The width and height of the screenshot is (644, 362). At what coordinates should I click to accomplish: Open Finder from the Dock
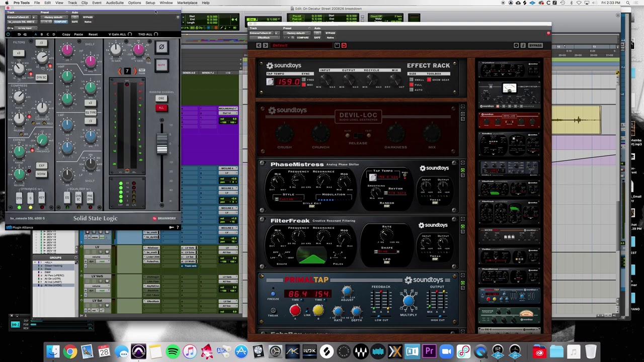click(53, 351)
